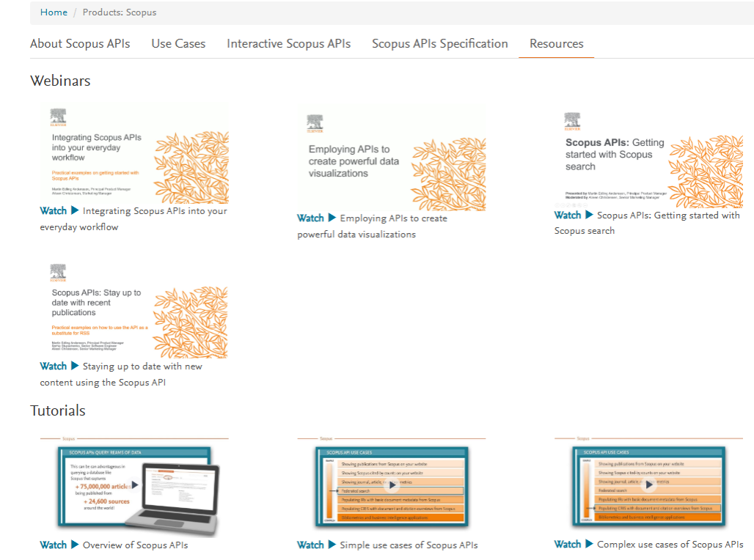Open the Interactive Scopus APIs tab
754x560 pixels.
point(288,44)
